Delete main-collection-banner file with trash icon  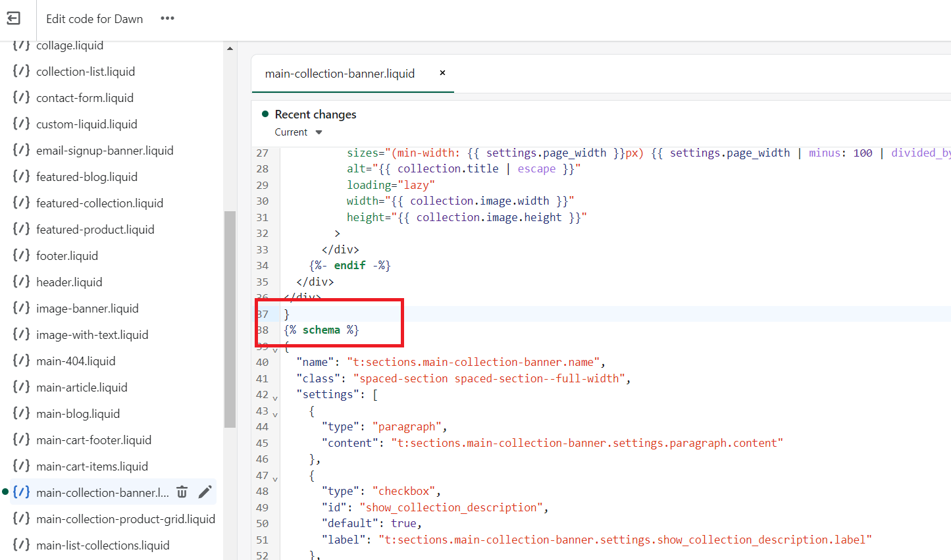pyautogui.click(x=182, y=492)
